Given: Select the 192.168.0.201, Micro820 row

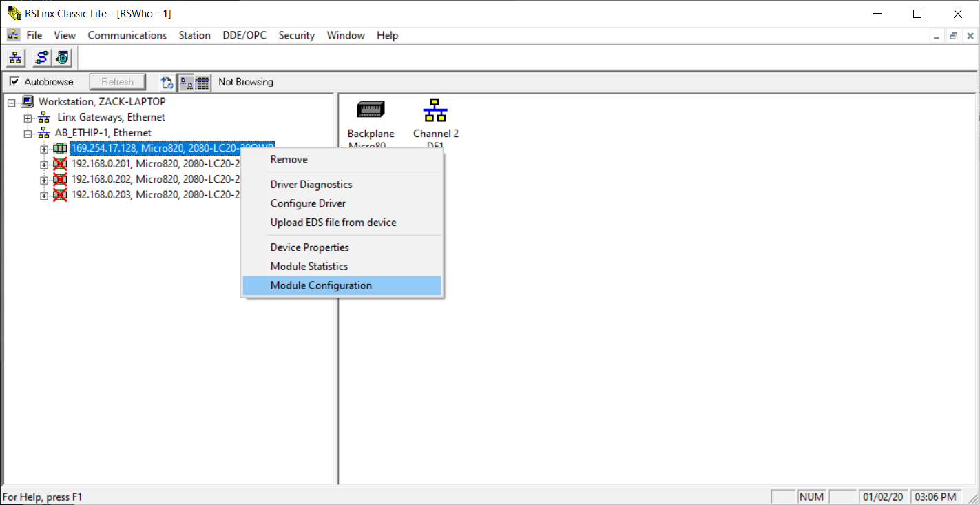Looking at the screenshot, I should (x=156, y=164).
